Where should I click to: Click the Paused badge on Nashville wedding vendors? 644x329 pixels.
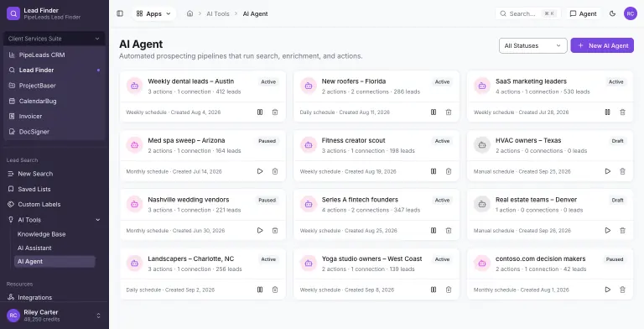point(267,201)
